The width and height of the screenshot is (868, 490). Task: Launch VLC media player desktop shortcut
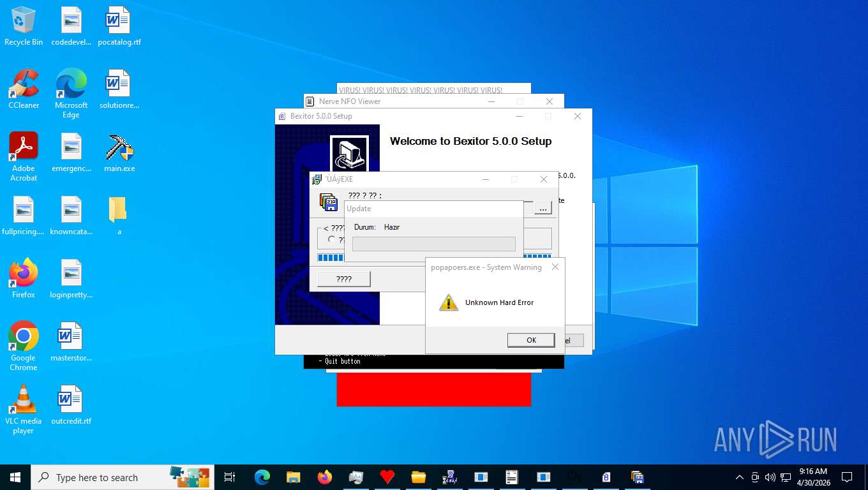[24, 409]
